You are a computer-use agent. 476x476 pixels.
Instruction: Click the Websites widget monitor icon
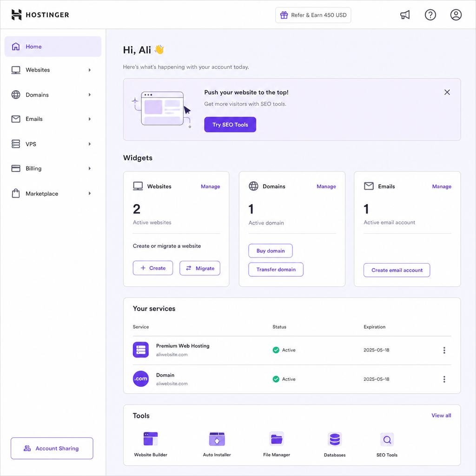pyautogui.click(x=138, y=186)
